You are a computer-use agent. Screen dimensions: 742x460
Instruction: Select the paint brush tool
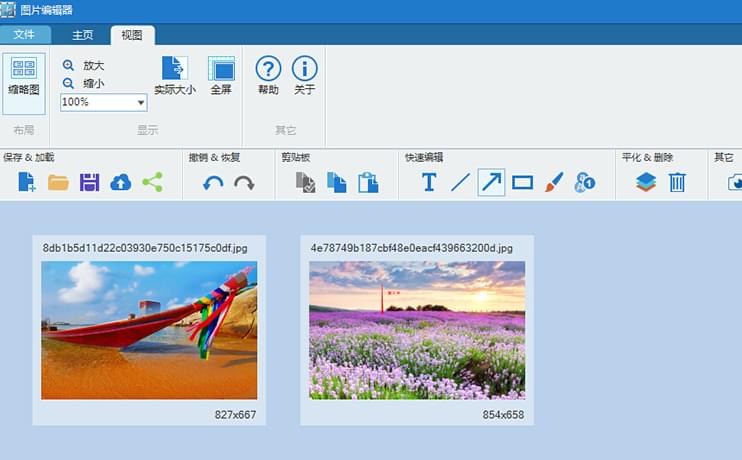pos(554,182)
